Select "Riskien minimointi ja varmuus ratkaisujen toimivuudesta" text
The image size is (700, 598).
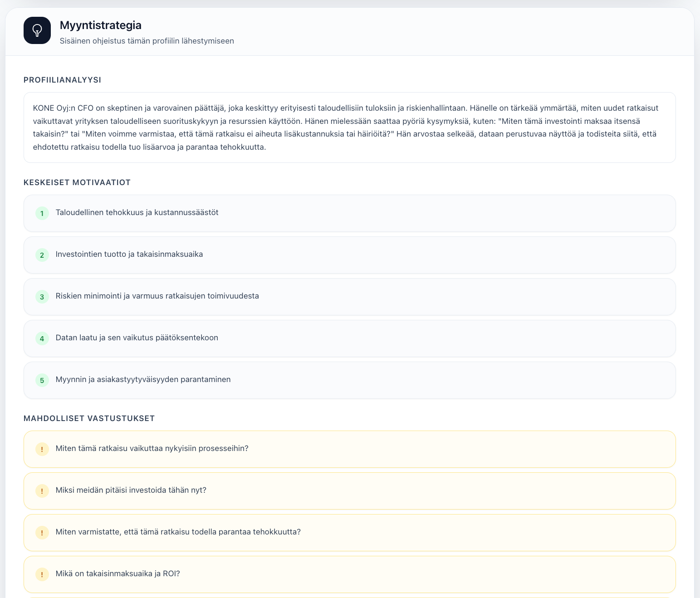click(157, 296)
